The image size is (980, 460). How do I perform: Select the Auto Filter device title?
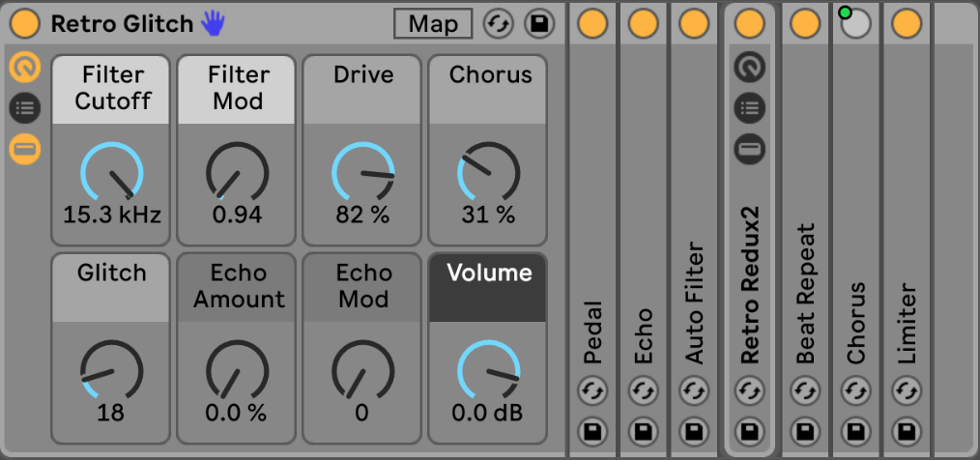(694, 303)
